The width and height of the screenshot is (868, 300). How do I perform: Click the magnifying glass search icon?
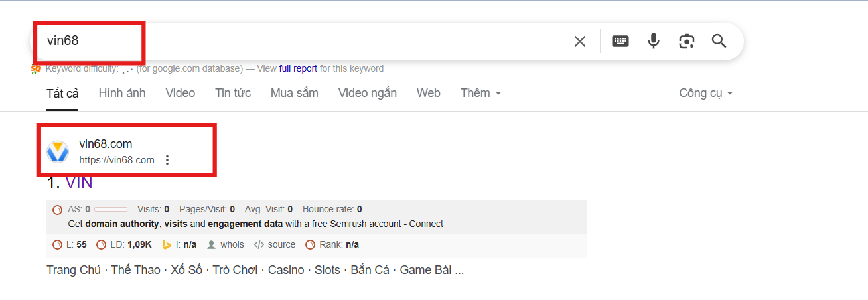point(719,41)
